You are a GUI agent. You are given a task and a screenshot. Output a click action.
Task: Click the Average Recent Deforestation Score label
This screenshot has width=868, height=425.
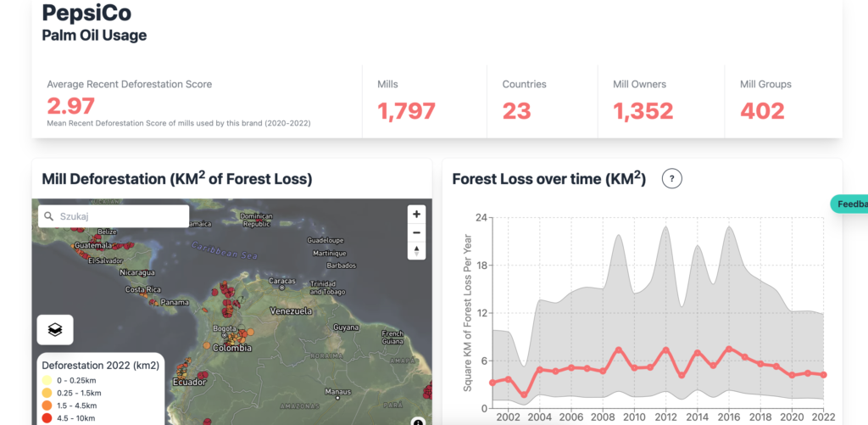pos(130,84)
